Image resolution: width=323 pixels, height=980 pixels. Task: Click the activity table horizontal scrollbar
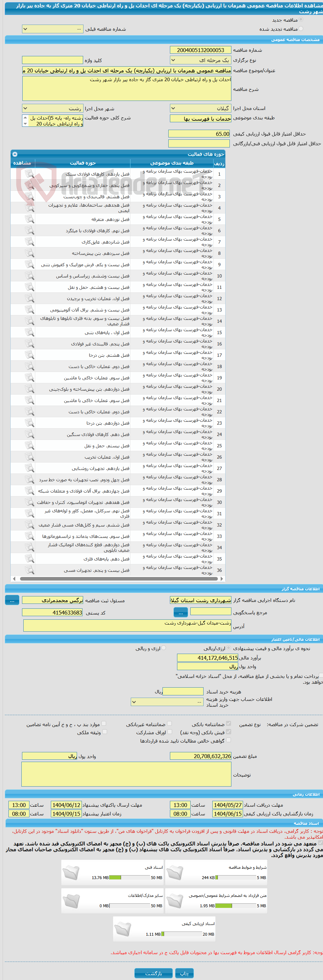pyautogui.click(x=118, y=579)
